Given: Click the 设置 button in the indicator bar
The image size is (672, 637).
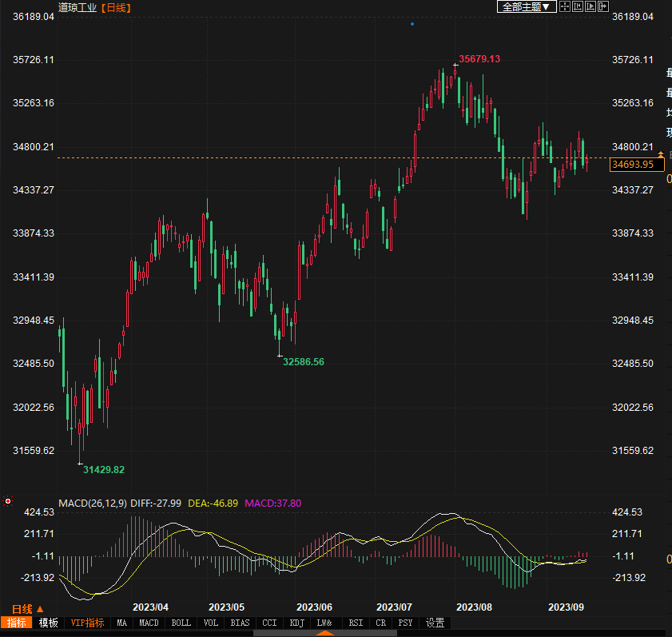Looking at the screenshot, I should [435, 623].
